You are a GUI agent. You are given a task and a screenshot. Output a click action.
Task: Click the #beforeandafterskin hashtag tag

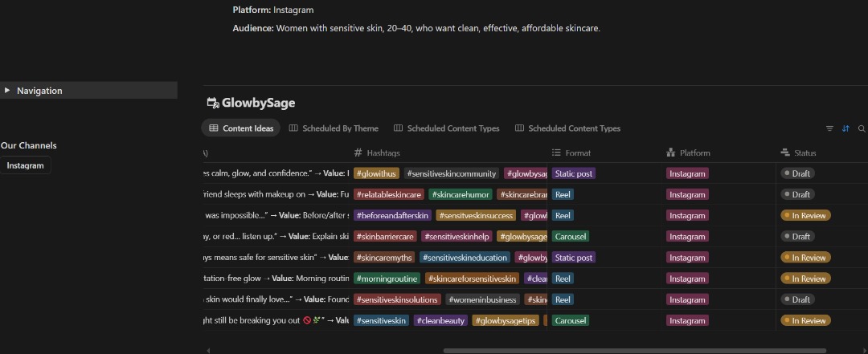click(392, 216)
